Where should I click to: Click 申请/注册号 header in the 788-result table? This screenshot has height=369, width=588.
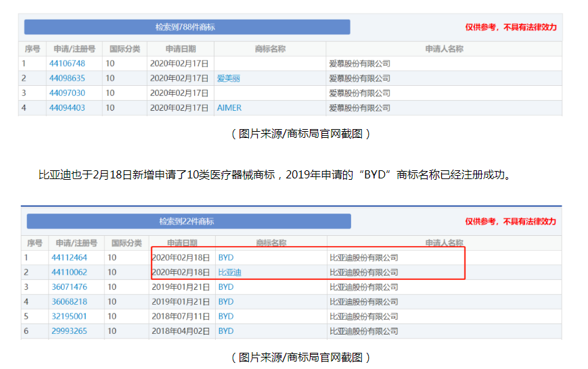74,49
